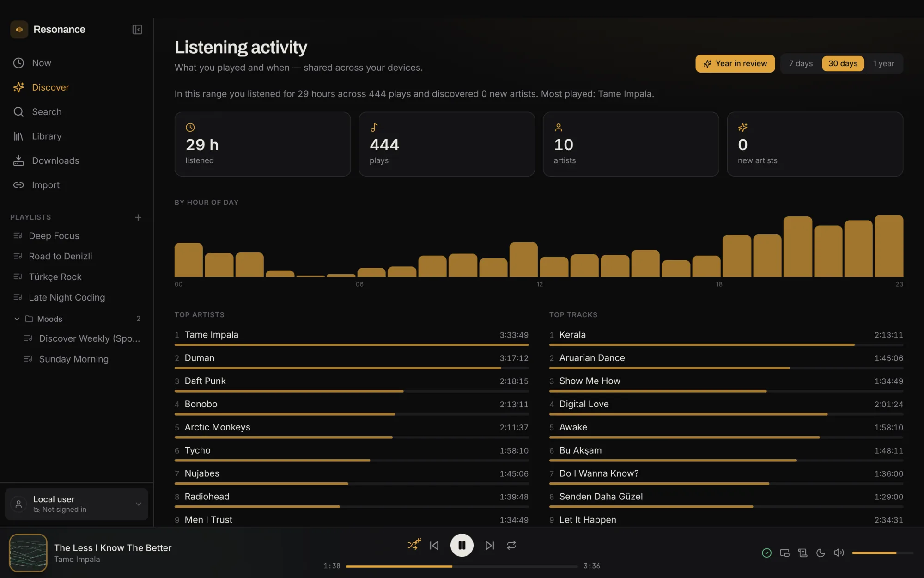Toggle repeat mode

pyautogui.click(x=511, y=546)
